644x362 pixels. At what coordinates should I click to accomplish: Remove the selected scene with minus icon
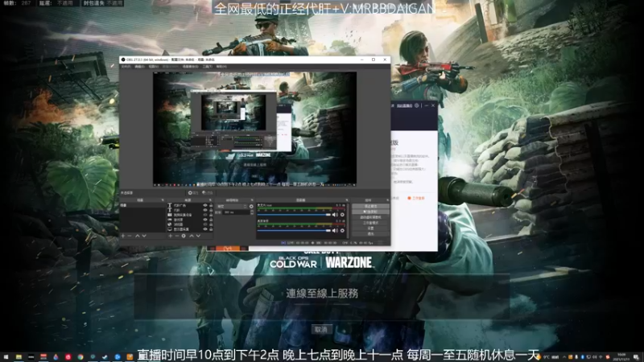(130, 236)
